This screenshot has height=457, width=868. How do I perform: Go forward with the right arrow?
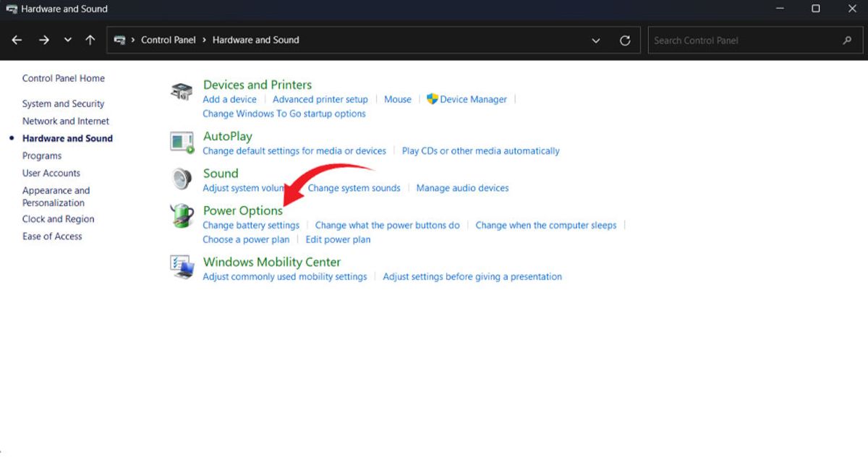point(44,40)
